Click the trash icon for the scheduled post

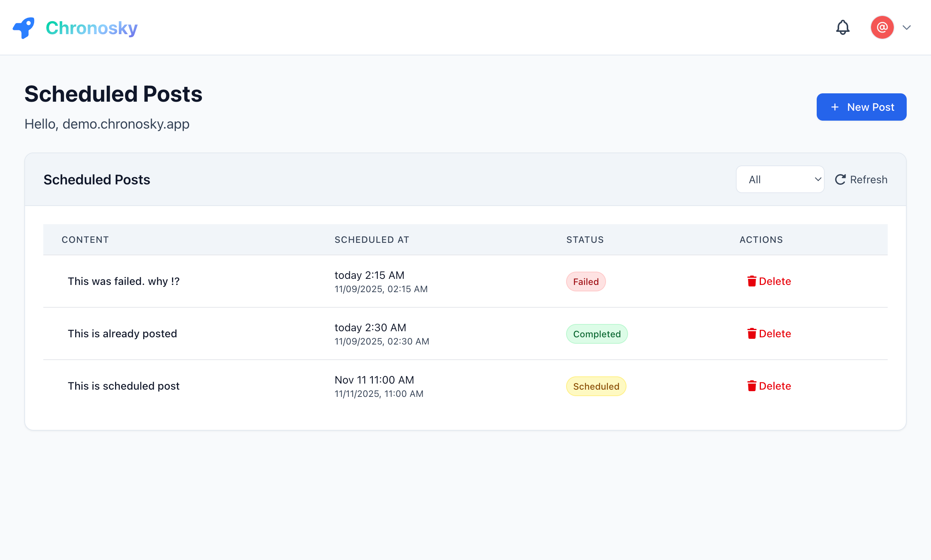(753, 385)
